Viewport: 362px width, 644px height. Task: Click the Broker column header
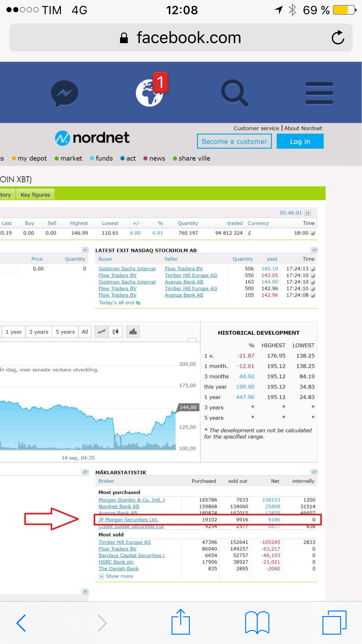pos(106,481)
